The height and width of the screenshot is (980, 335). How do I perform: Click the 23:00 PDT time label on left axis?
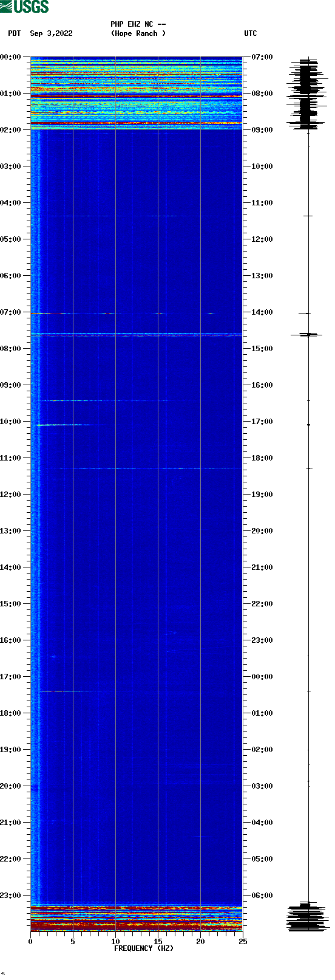pos(10,896)
